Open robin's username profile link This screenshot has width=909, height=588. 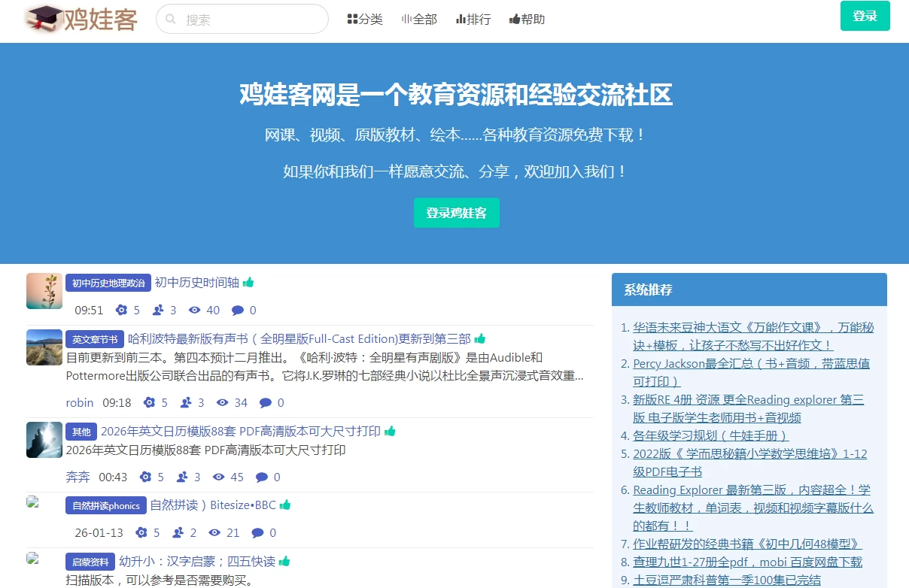coord(79,402)
